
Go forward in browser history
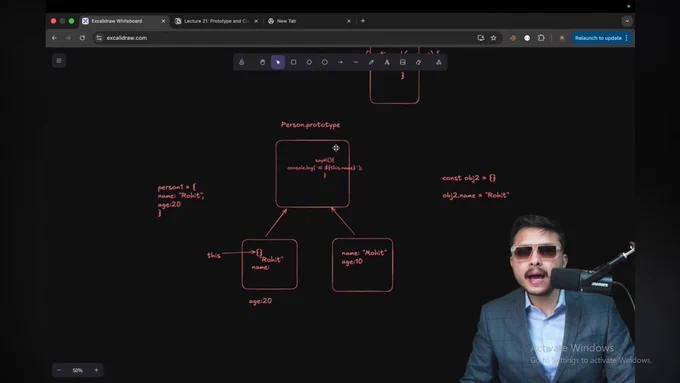pos(68,38)
